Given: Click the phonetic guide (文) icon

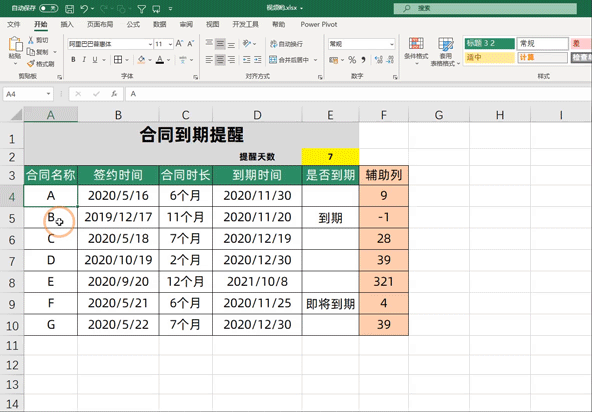Looking at the screenshot, I should [183, 60].
